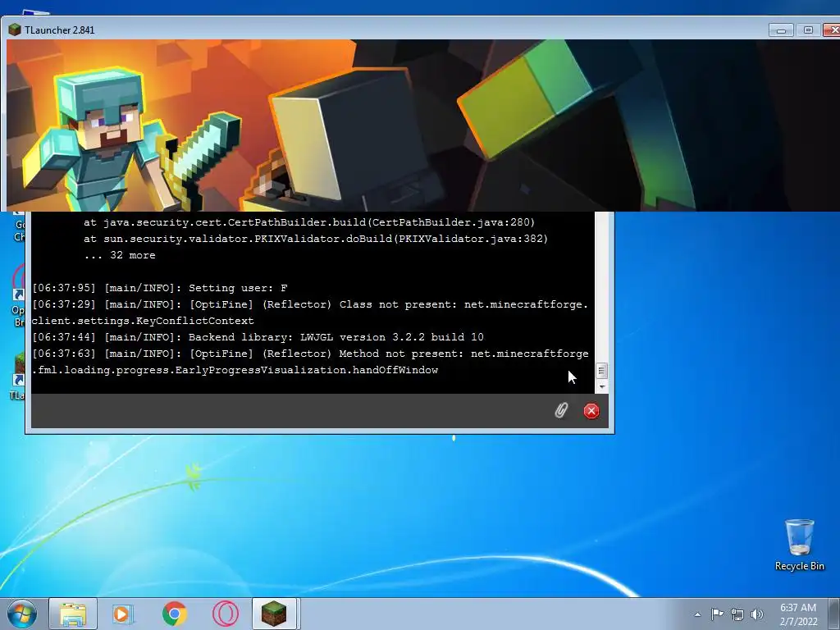
Task: Open Windows Explorer from the taskbar
Action: 73,614
